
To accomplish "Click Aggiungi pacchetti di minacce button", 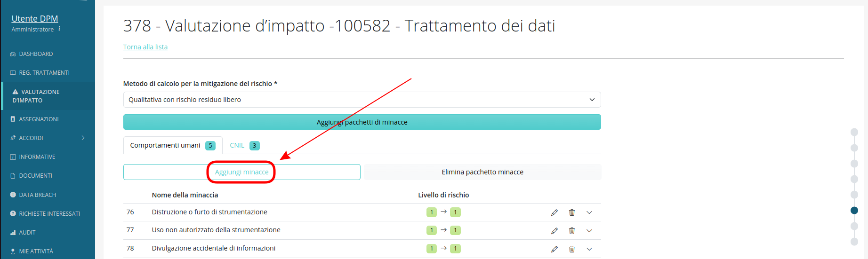I will click(362, 122).
